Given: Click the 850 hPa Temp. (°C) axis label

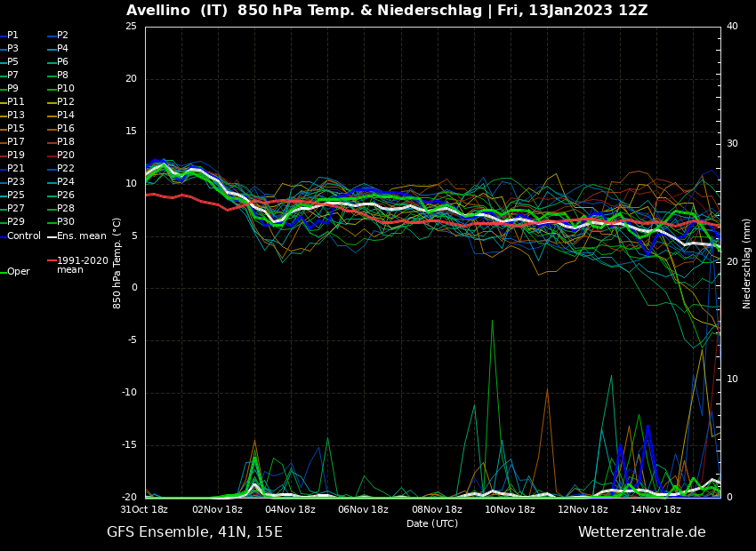Looking at the screenshot, I should coord(117,263).
